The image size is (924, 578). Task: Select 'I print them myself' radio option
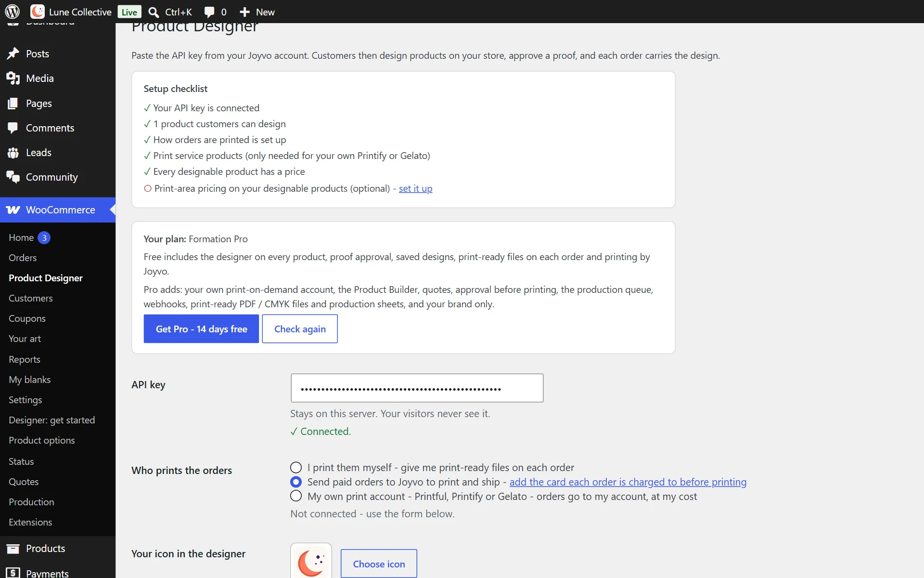click(296, 468)
